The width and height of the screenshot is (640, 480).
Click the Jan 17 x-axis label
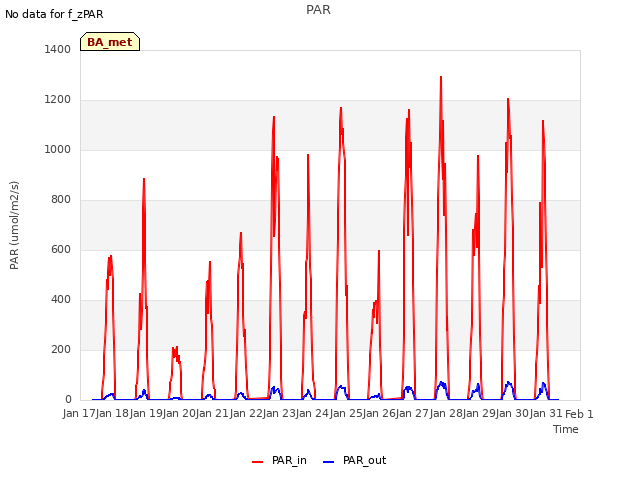click(79, 413)
